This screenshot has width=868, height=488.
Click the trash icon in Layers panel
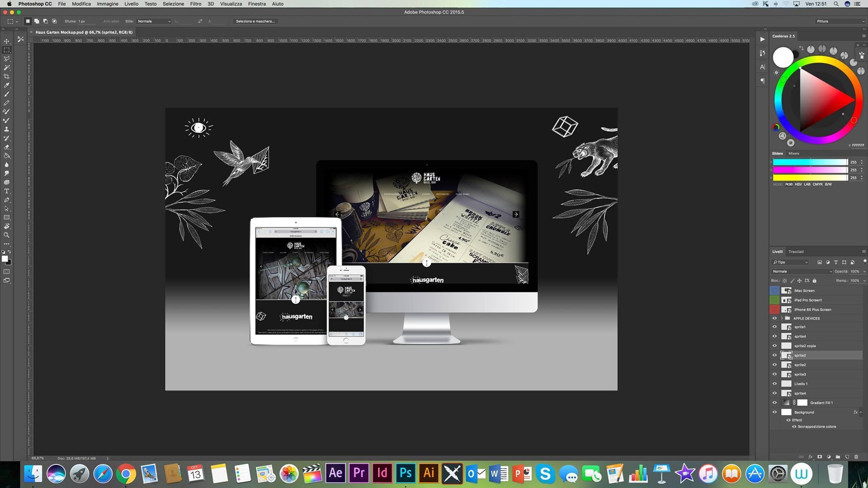[x=856, y=457]
